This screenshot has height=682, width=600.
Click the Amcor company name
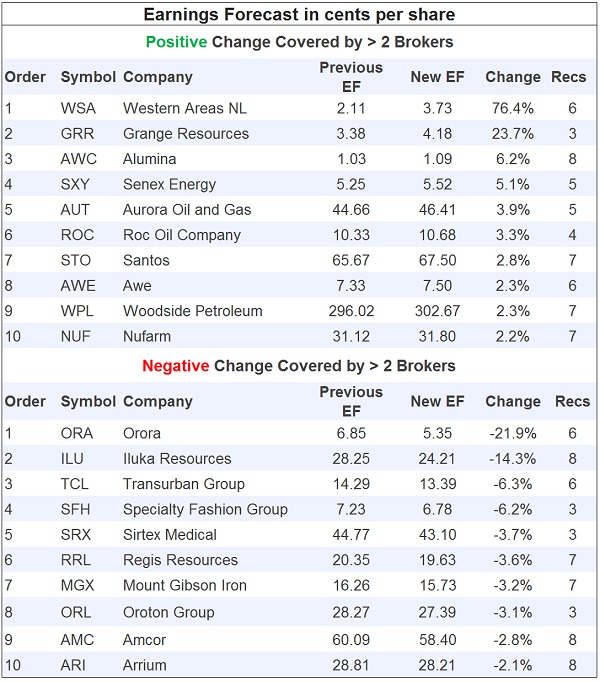coord(144,640)
